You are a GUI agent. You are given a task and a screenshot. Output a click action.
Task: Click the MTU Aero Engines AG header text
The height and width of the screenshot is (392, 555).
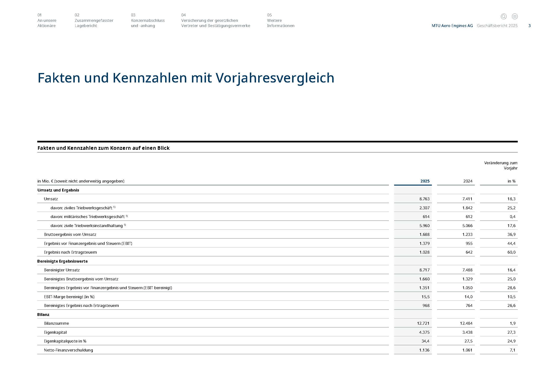[452, 26]
